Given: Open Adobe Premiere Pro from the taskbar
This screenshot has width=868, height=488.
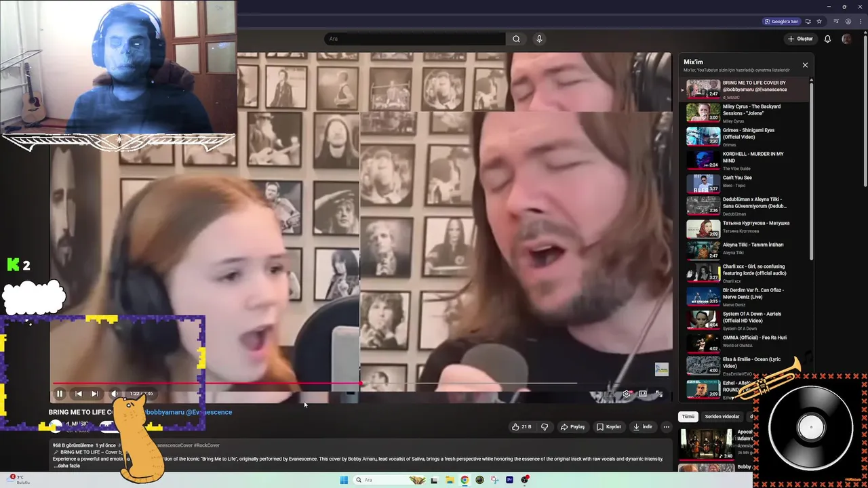Looking at the screenshot, I should pos(509,480).
